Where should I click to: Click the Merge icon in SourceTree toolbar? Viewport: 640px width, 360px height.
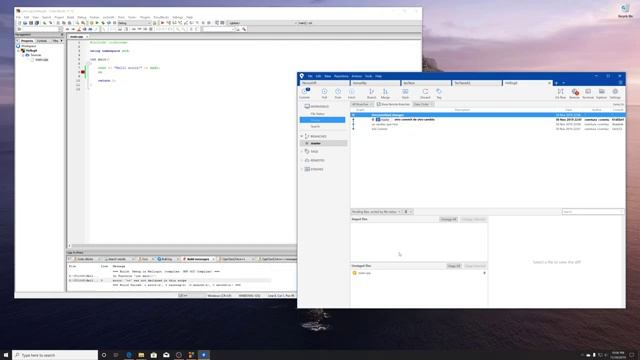pyautogui.click(x=385, y=92)
